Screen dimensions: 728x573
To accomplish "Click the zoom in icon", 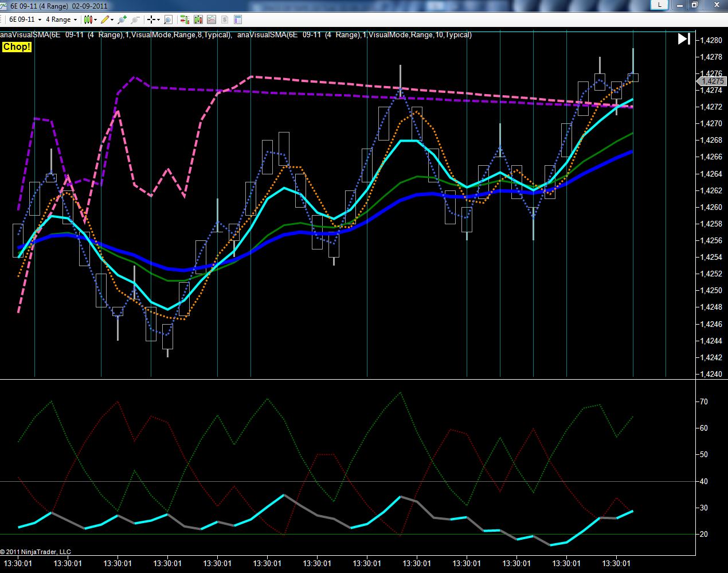I will [122, 20].
